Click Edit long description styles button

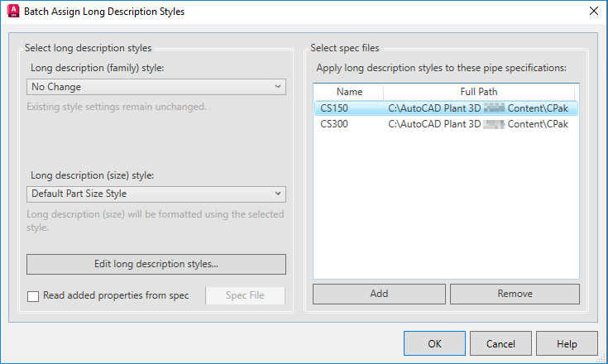pyautogui.click(x=156, y=264)
